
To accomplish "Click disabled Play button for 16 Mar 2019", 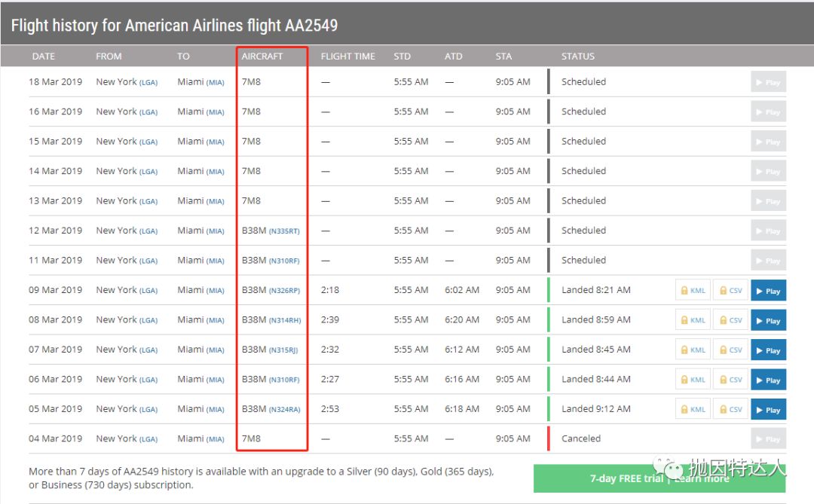I will point(768,111).
